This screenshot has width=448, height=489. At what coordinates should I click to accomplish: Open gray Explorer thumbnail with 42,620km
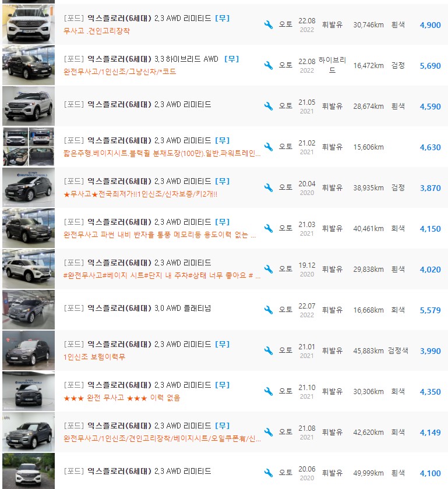point(29,432)
